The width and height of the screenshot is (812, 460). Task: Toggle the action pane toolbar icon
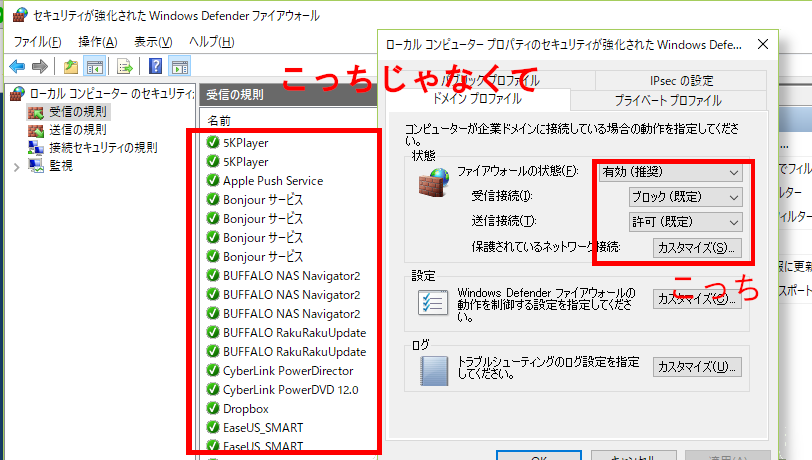pyautogui.click(x=180, y=66)
